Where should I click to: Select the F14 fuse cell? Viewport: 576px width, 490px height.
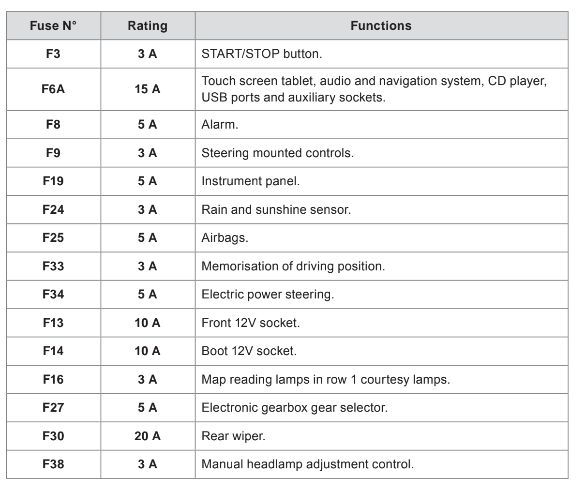pyautogui.click(x=53, y=351)
